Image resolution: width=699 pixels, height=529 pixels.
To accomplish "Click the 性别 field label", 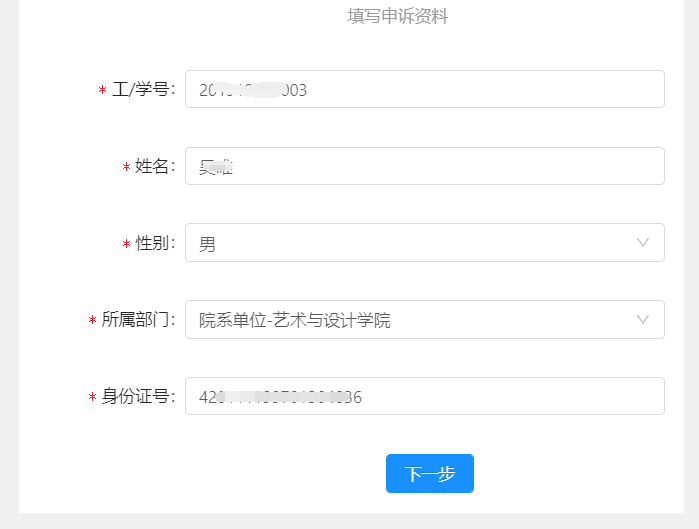I will tap(155, 244).
